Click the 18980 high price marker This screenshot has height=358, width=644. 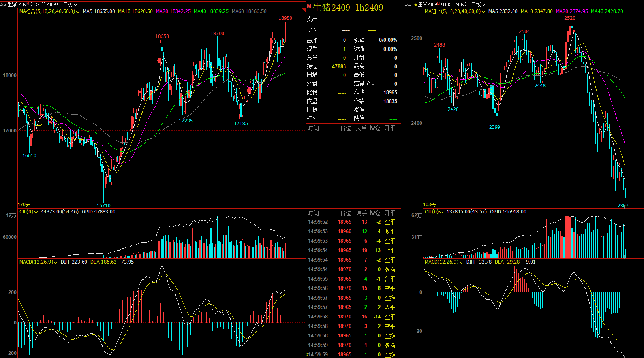285,18
